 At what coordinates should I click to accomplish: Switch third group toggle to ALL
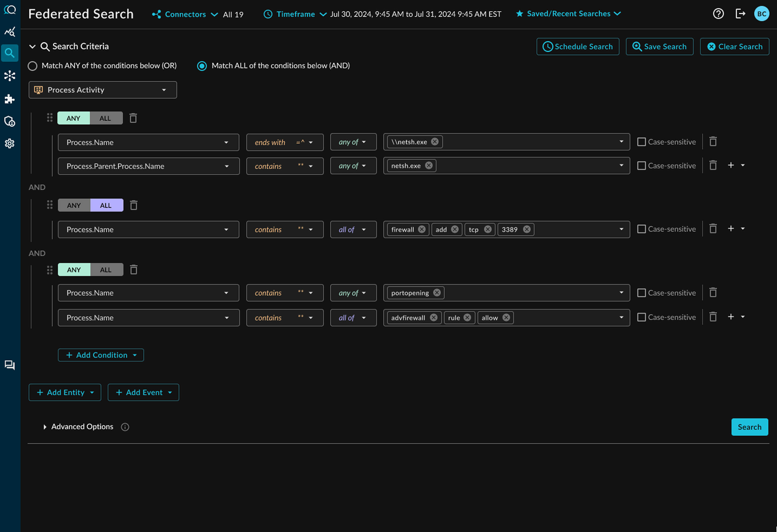(107, 270)
